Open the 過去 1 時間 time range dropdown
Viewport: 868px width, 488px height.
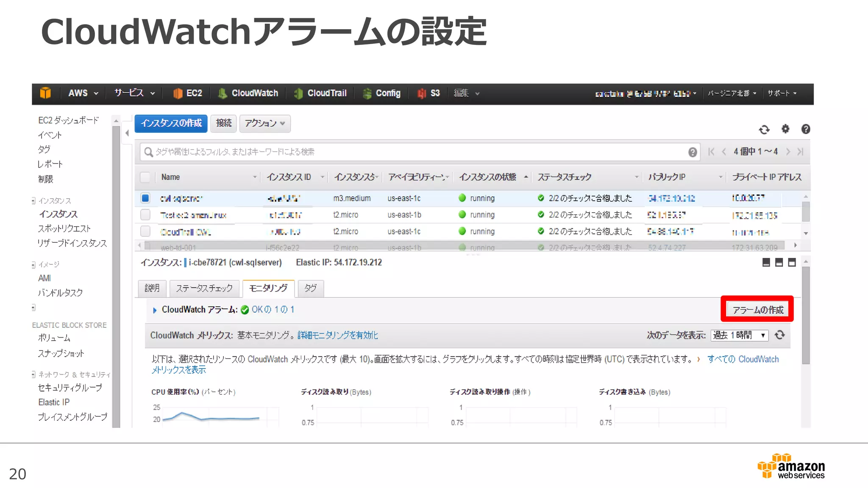click(740, 335)
